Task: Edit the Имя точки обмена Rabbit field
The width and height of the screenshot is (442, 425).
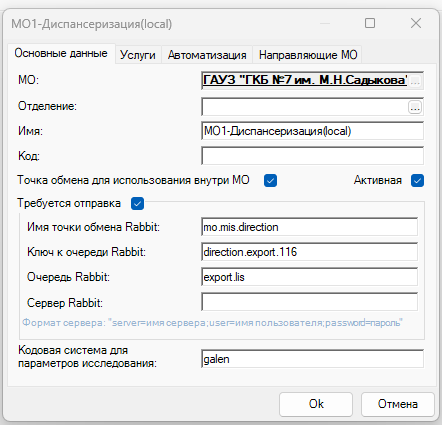Action: pyautogui.click(x=309, y=227)
